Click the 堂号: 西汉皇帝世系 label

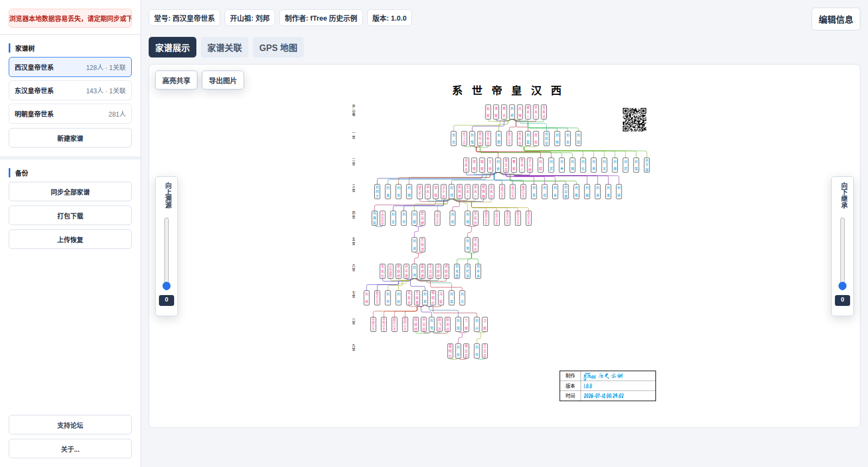[x=184, y=18]
